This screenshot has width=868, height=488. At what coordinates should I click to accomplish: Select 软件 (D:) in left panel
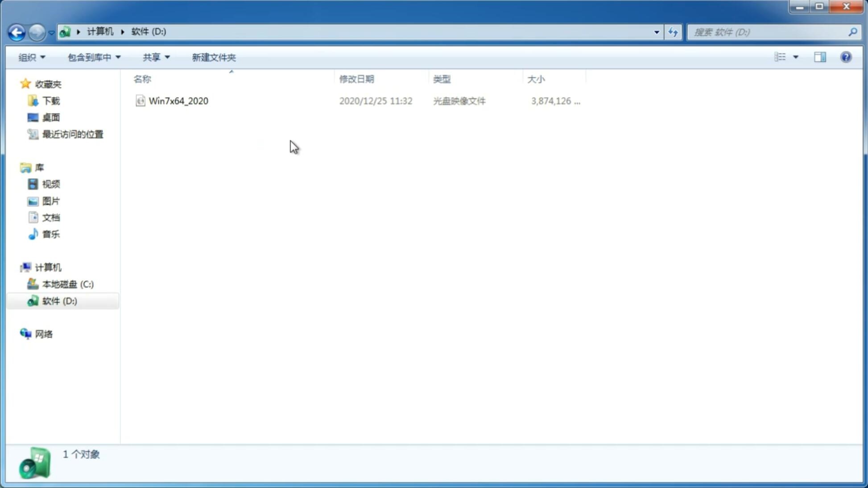[59, 300]
